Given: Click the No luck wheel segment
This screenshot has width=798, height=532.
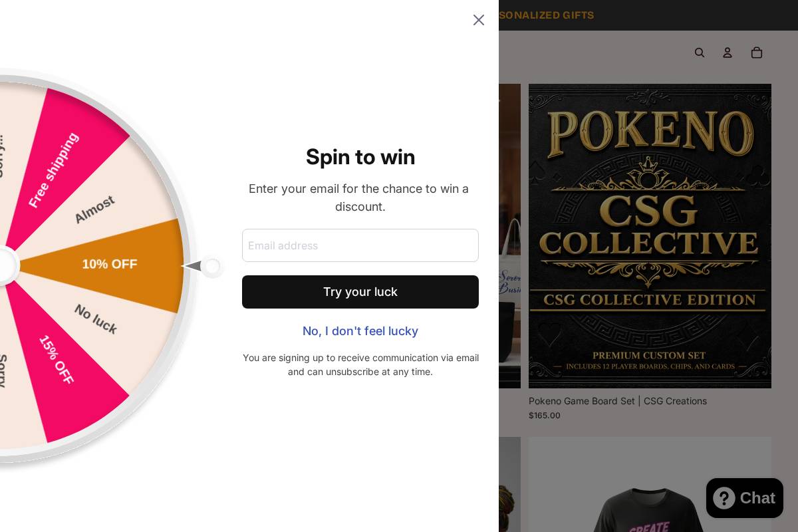Looking at the screenshot, I should [96, 319].
